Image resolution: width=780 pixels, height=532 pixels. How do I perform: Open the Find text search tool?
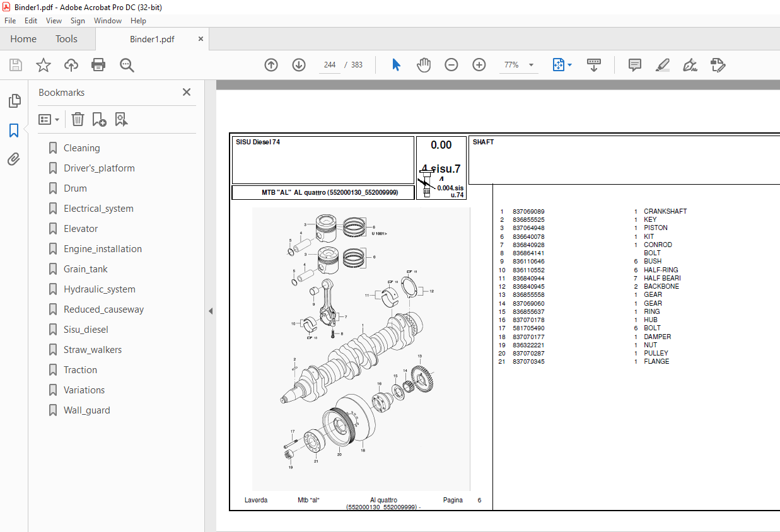127,65
